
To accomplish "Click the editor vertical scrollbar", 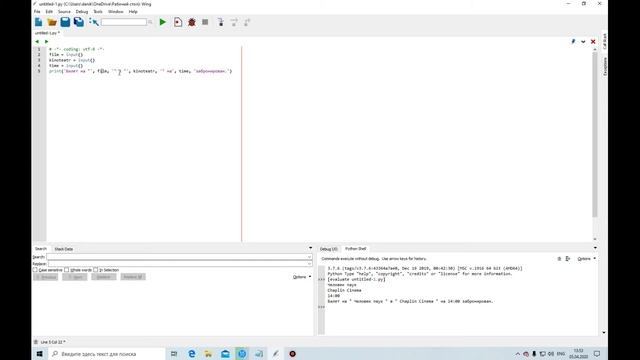I will [x=595, y=135].
